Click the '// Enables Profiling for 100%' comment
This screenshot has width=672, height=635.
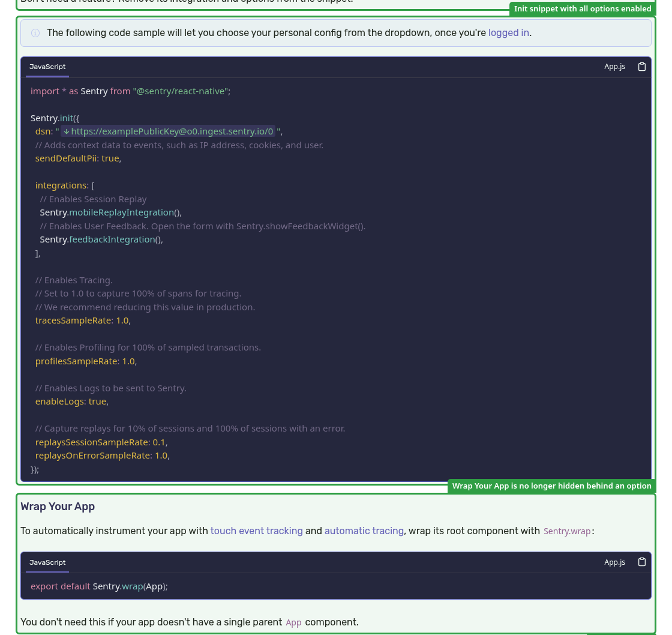pos(148,348)
